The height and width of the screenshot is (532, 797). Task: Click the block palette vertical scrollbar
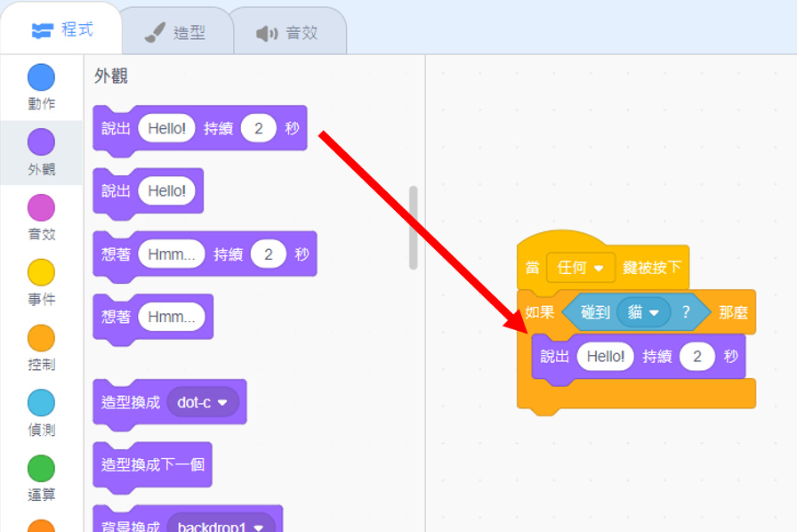click(414, 228)
